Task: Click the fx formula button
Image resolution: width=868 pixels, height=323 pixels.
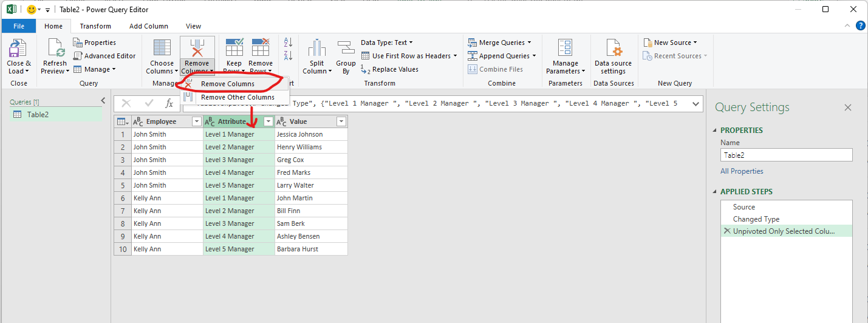Action: [169, 104]
